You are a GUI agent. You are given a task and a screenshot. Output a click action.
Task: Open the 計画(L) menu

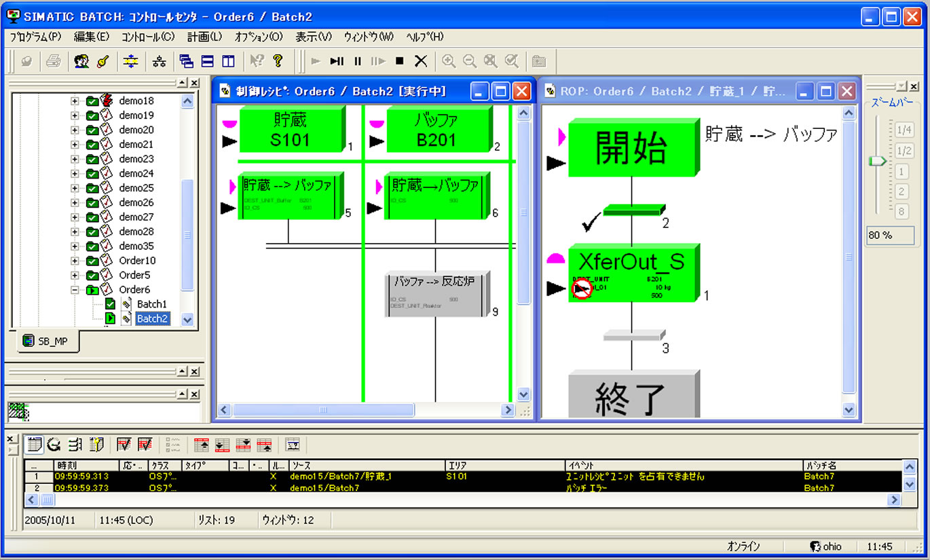[x=204, y=37]
